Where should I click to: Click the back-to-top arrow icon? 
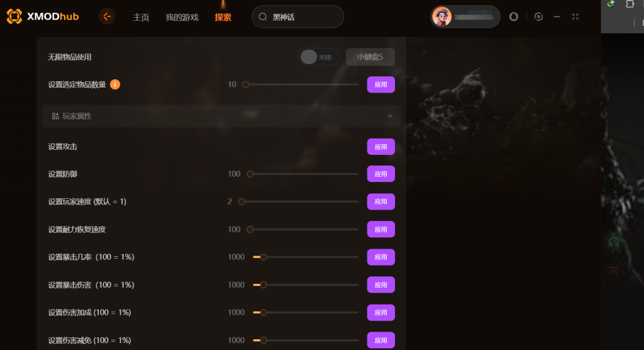pos(614,270)
